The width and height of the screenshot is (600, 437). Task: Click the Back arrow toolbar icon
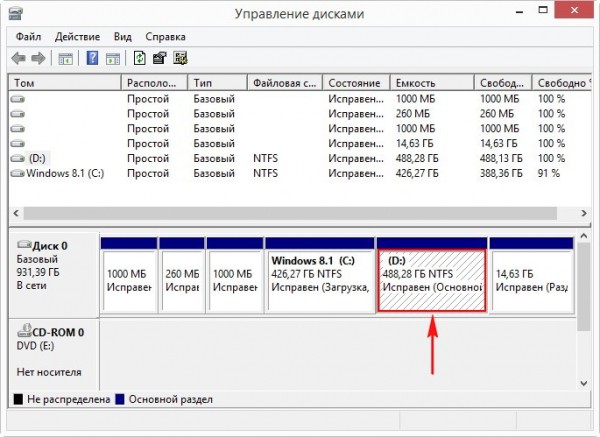point(18,59)
